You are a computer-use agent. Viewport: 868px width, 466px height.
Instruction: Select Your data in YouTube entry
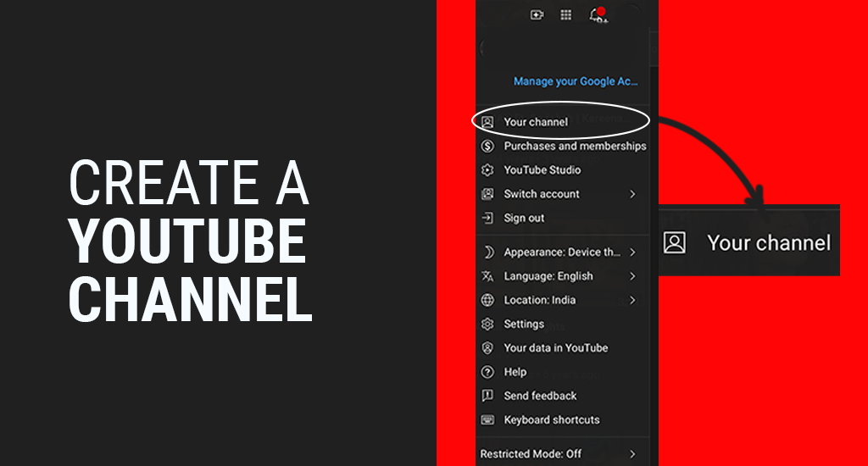click(x=563, y=348)
